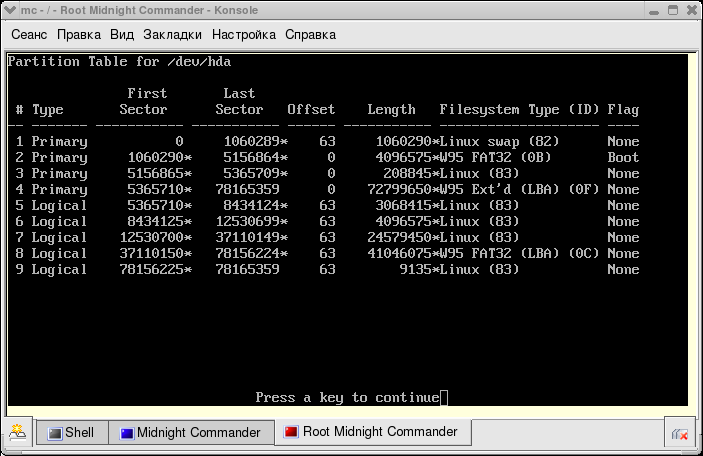The width and height of the screenshot is (703, 456).
Task: Switch to the Midnight Commander session tab
Action: pos(191,433)
